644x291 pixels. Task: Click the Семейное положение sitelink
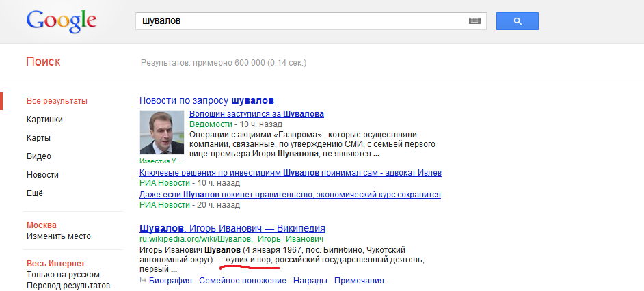click(x=242, y=281)
